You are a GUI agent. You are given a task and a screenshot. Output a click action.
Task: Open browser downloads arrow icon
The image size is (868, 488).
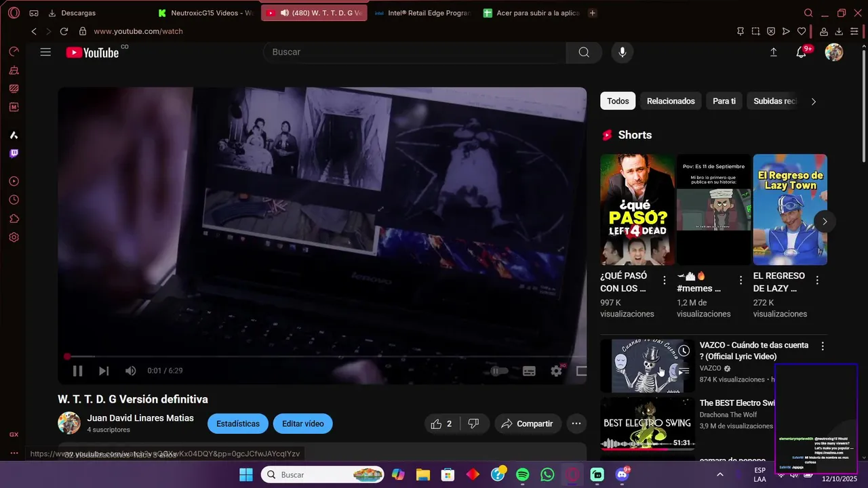point(839,31)
